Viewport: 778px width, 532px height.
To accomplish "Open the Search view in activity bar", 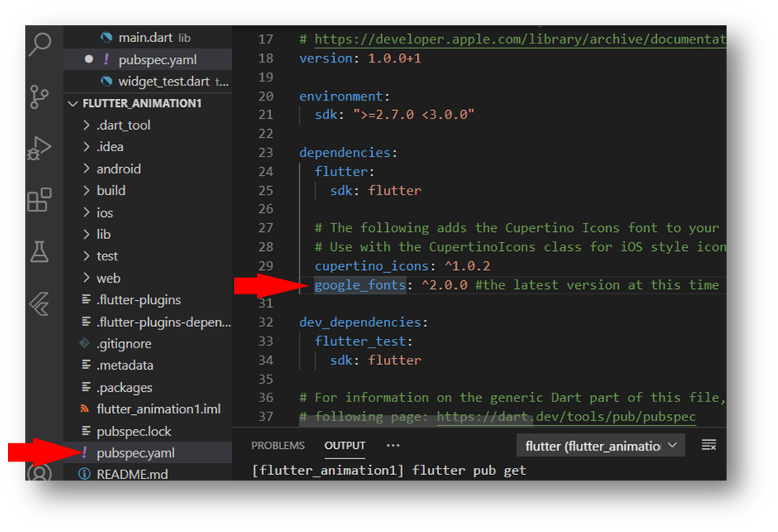I will (x=40, y=44).
